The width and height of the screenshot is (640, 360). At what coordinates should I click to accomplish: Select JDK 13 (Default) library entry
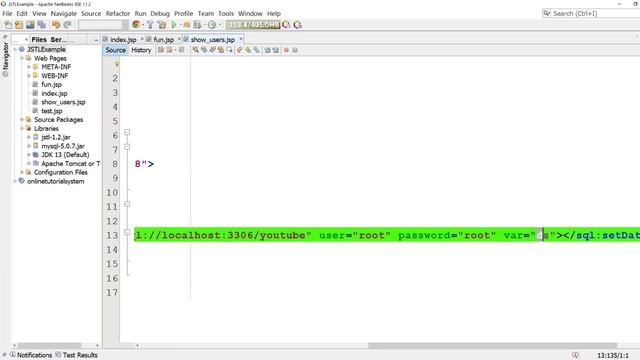[65, 155]
